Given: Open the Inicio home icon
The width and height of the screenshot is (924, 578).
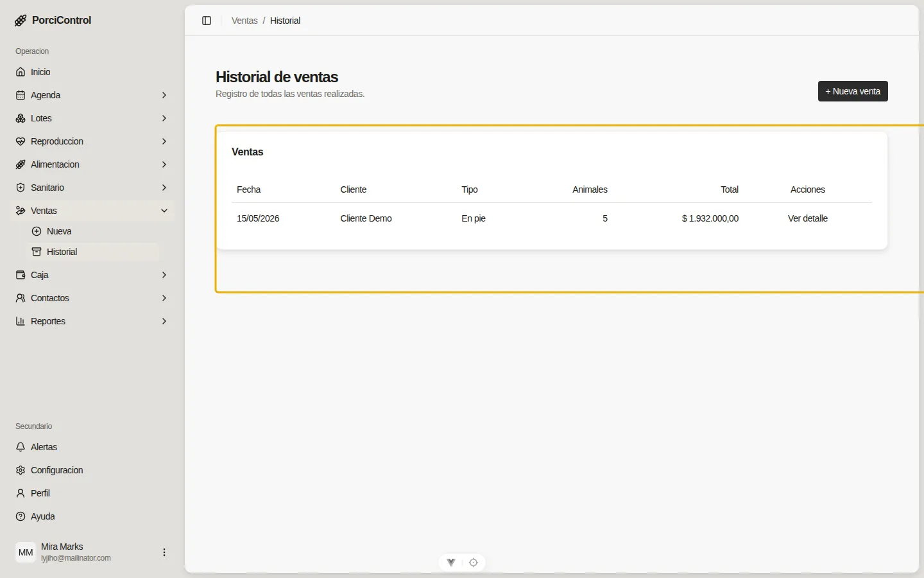Looking at the screenshot, I should click(21, 72).
